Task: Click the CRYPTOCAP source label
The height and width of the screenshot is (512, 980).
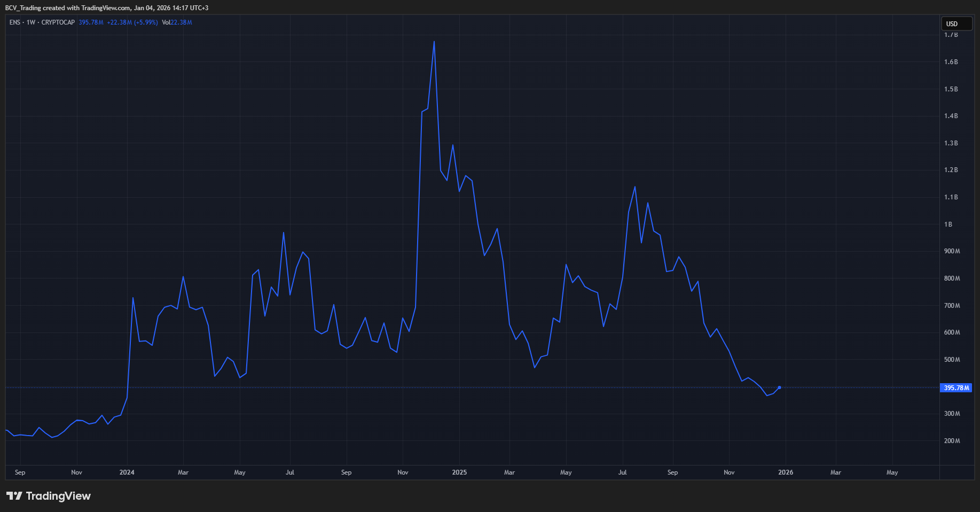Action: click(x=58, y=22)
